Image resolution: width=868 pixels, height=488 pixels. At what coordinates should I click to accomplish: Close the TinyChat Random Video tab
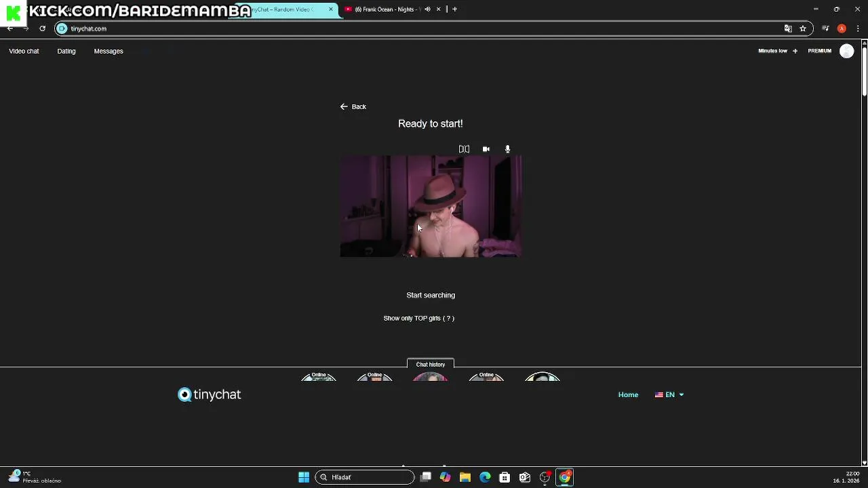[x=331, y=9]
